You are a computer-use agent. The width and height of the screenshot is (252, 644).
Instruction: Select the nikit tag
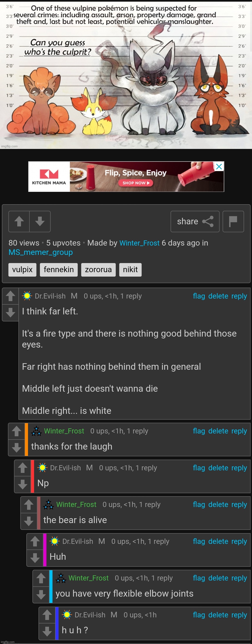point(130,270)
